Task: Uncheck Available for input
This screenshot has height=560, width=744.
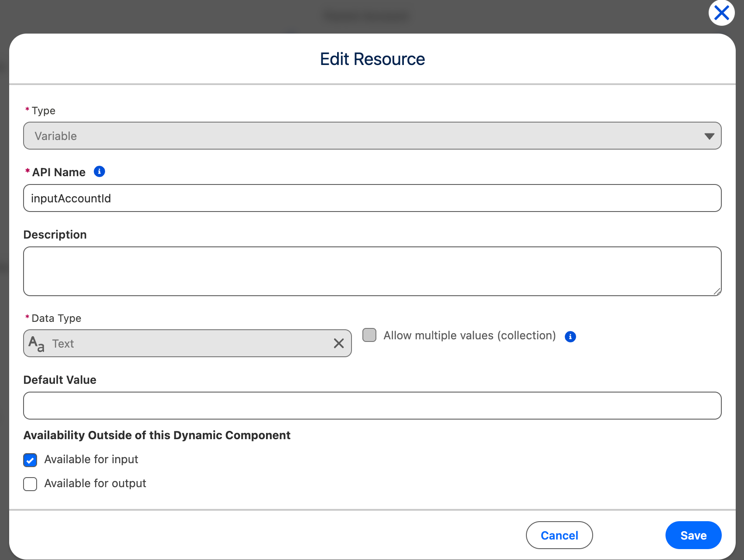Action: point(30,460)
